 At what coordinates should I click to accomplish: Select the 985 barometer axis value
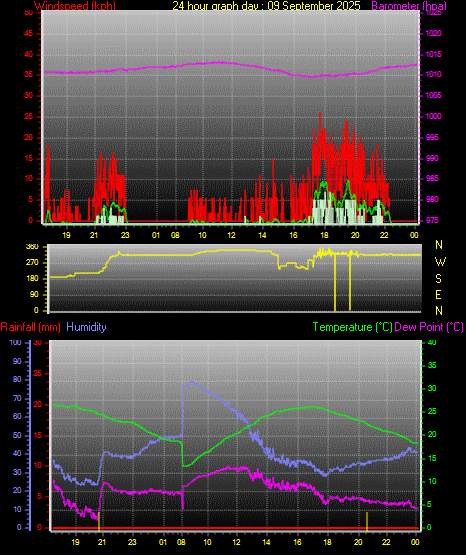(x=432, y=178)
